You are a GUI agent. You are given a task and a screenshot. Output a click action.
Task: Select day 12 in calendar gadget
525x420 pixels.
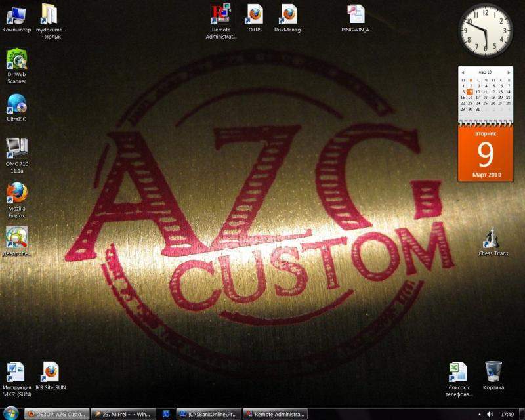(x=493, y=92)
